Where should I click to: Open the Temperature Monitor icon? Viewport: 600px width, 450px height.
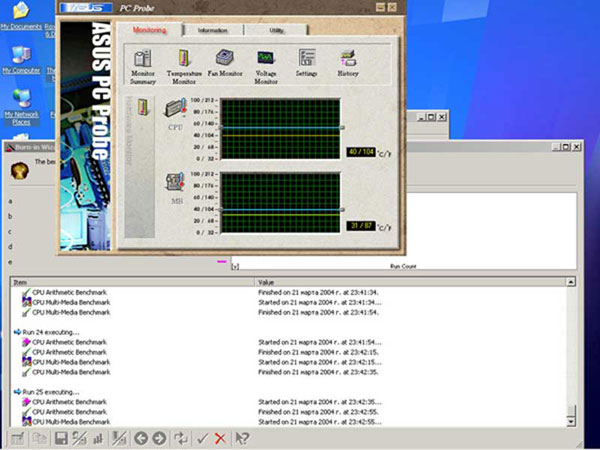(184, 66)
